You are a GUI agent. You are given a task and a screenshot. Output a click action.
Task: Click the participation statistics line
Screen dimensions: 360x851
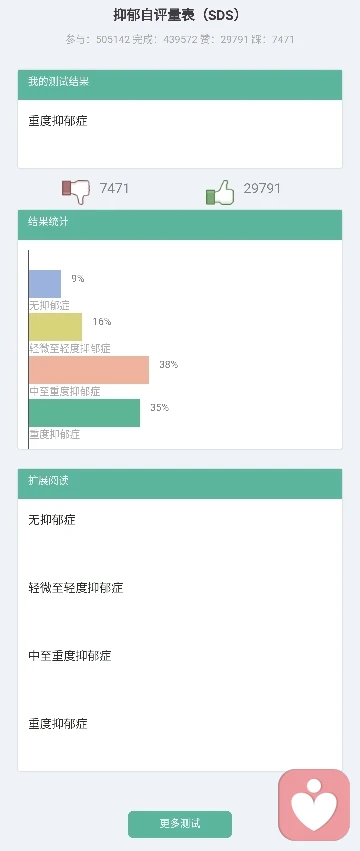(x=180, y=39)
